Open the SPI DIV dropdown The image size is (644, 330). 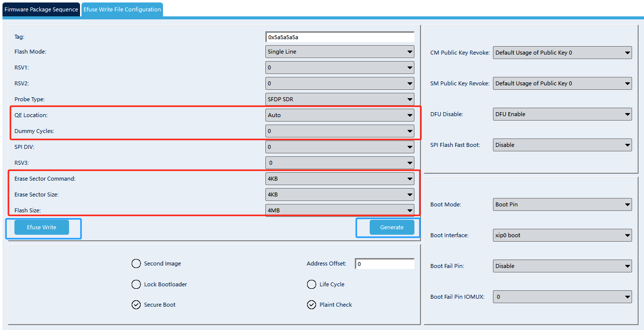click(x=340, y=147)
